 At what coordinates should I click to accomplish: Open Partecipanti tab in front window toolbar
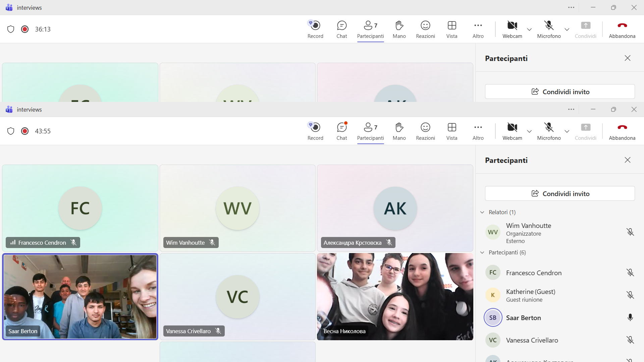point(370,131)
